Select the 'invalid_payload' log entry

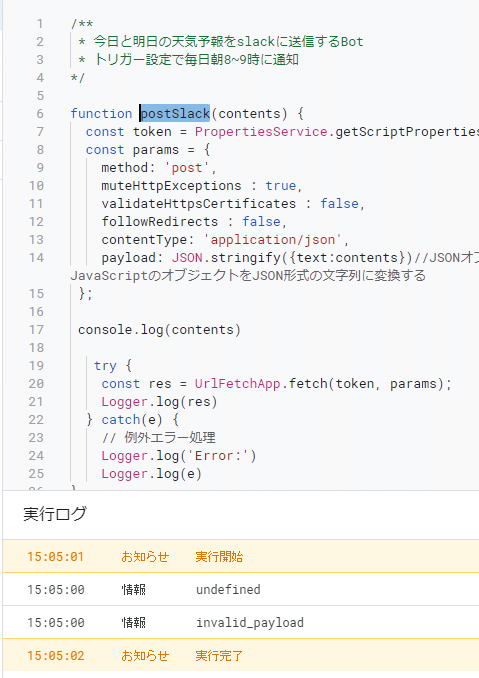241,623
